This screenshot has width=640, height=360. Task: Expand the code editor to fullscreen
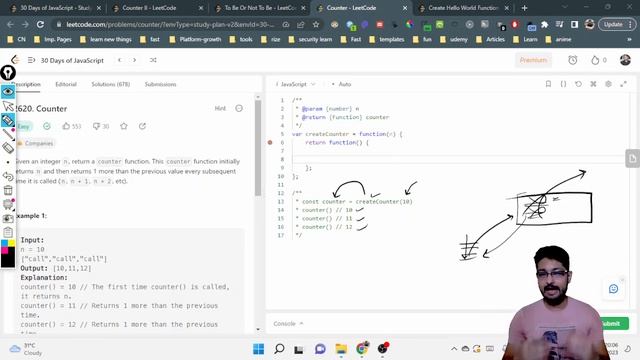tap(623, 84)
